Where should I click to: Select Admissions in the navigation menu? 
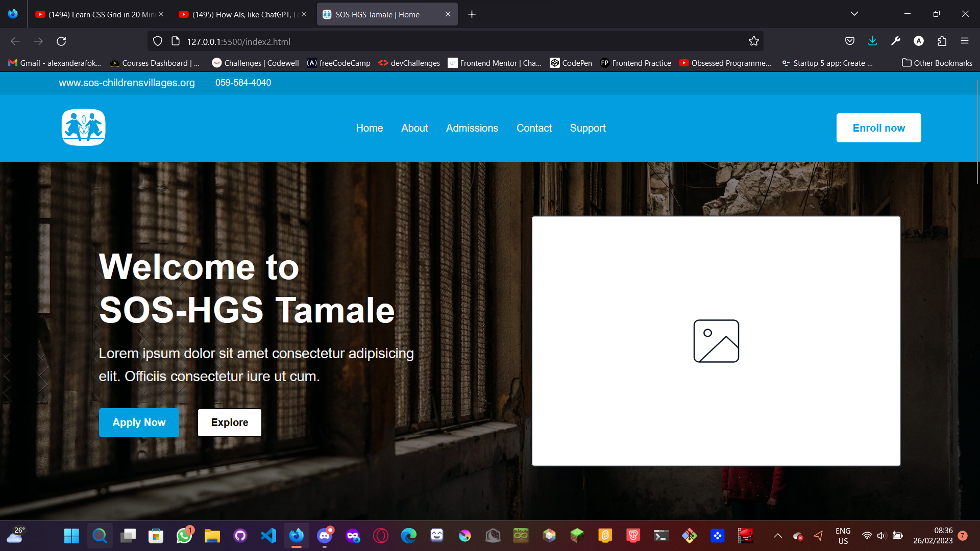tap(472, 128)
